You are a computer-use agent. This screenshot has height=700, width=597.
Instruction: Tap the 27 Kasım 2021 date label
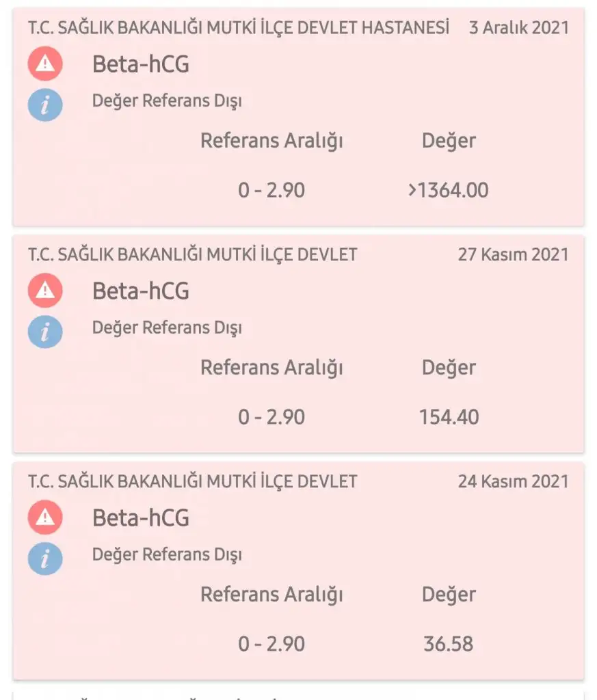pyautogui.click(x=513, y=254)
